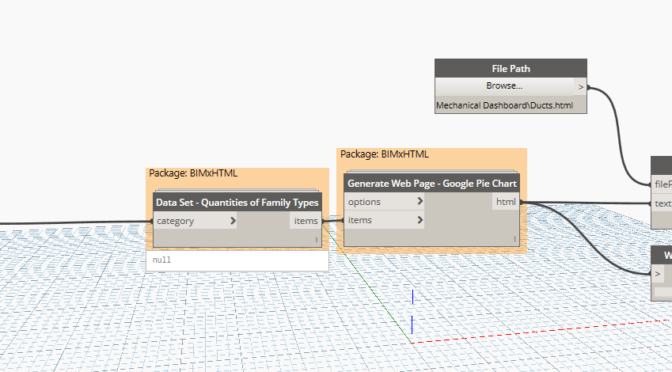Click the lacing indicator on Data Set node
Viewport: 672px width, 372px height.
click(316, 240)
